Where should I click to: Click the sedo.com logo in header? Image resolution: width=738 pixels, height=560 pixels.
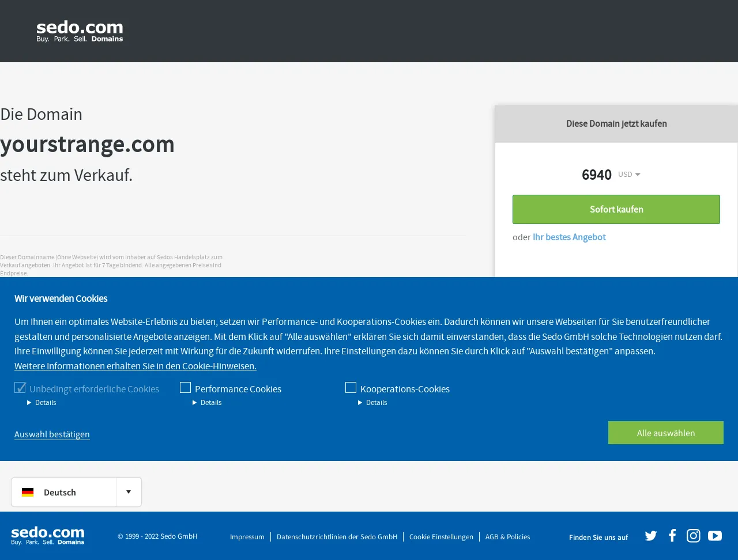click(x=80, y=31)
